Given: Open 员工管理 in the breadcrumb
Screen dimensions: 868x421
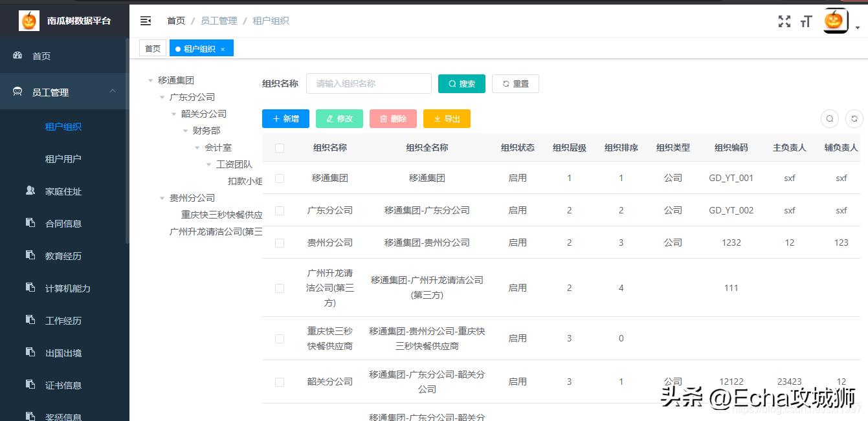Looking at the screenshot, I should pyautogui.click(x=219, y=20).
